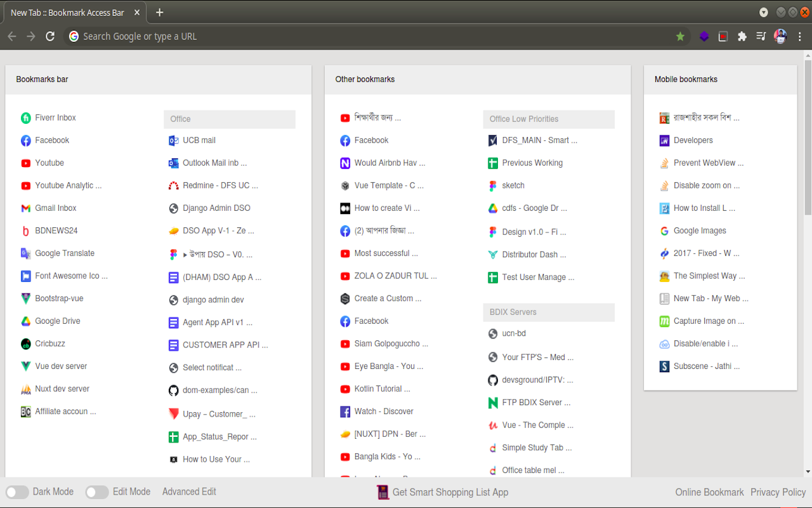Viewport: 812px width, 508px height.
Task: Open the media control playlist icon
Action: (761, 36)
